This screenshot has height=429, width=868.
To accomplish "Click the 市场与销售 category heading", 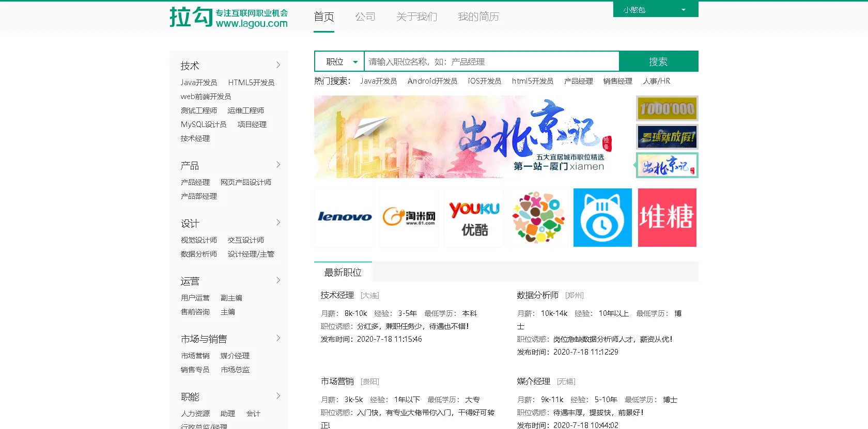I will pyautogui.click(x=204, y=339).
